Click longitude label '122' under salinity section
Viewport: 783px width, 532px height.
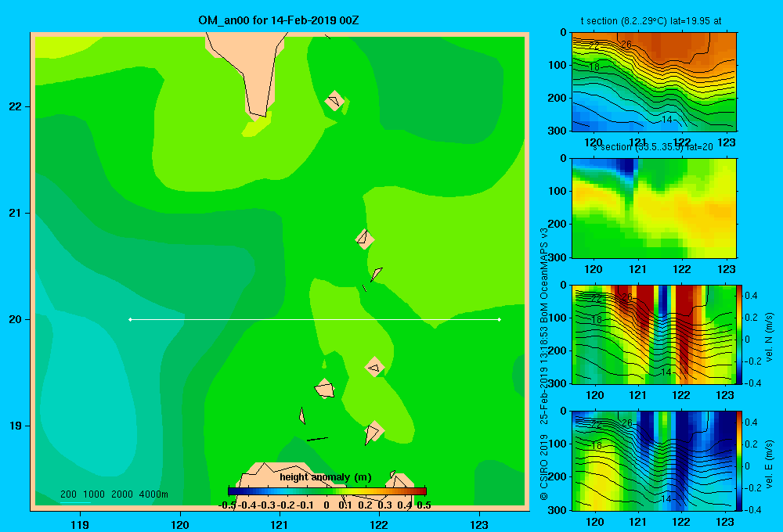point(682,269)
